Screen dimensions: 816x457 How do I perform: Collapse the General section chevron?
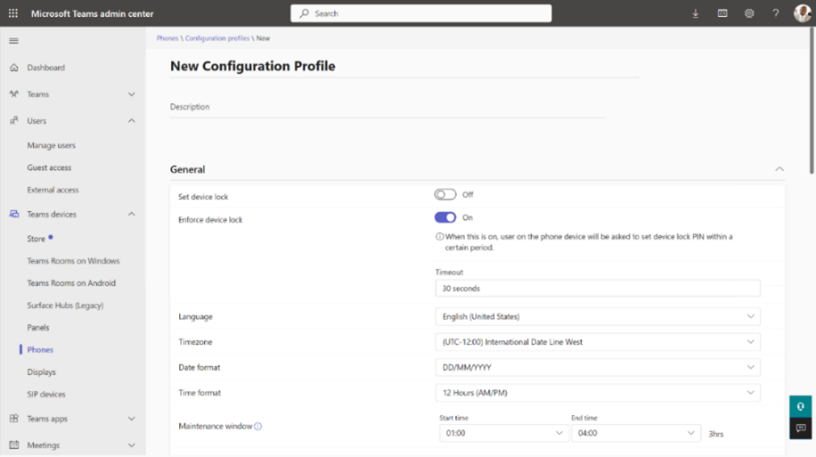pyautogui.click(x=780, y=170)
